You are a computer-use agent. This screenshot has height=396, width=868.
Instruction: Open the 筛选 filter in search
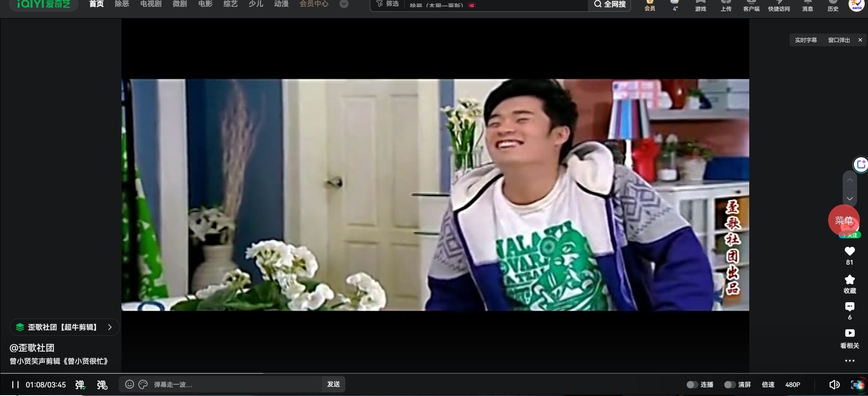(388, 4)
